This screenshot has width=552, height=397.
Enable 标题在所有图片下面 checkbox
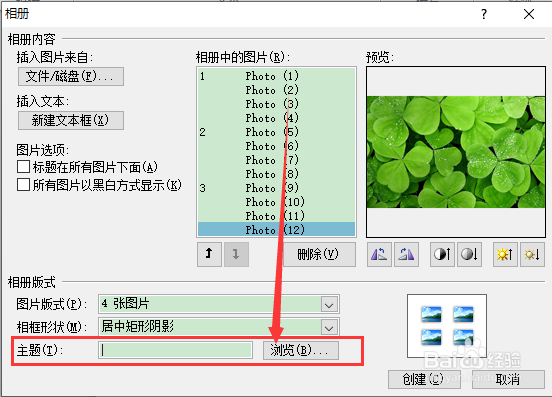pos(23,166)
